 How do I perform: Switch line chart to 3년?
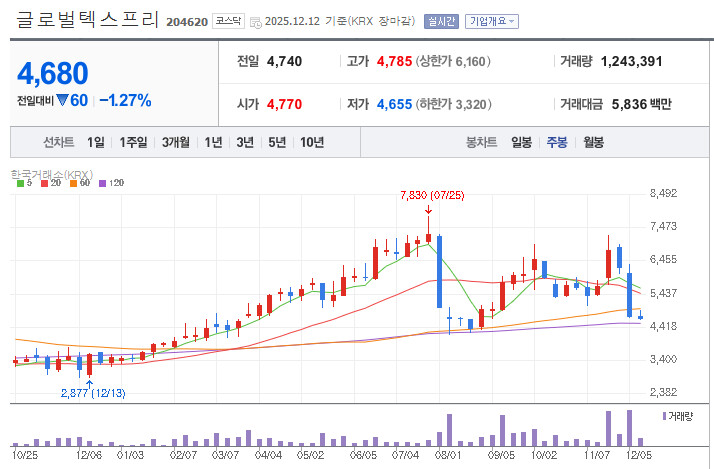pyautogui.click(x=245, y=143)
